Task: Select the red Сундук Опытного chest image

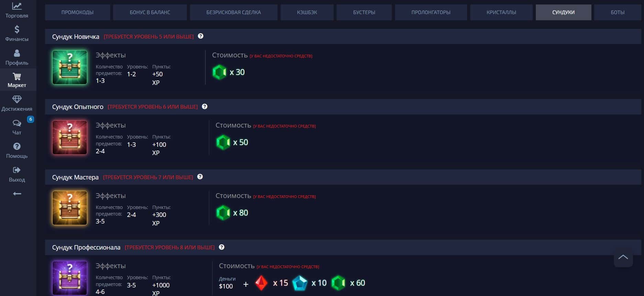Action: click(70, 138)
